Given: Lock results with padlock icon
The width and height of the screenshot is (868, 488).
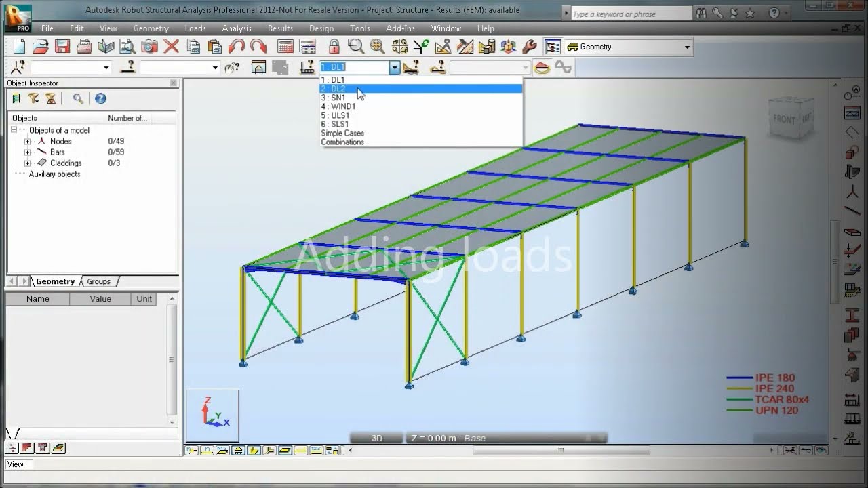Looking at the screenshot, I should [x=334, y=47].
